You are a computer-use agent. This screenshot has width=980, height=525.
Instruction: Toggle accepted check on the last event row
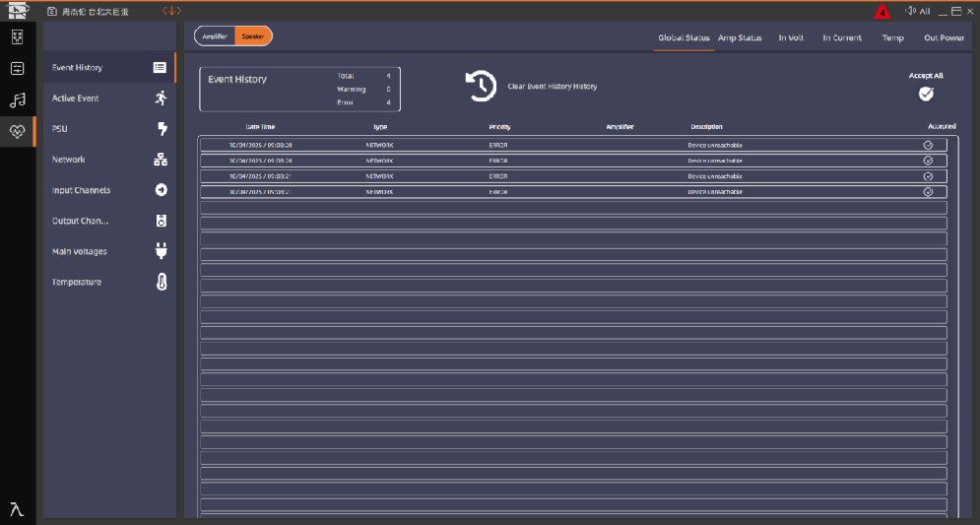928,192
